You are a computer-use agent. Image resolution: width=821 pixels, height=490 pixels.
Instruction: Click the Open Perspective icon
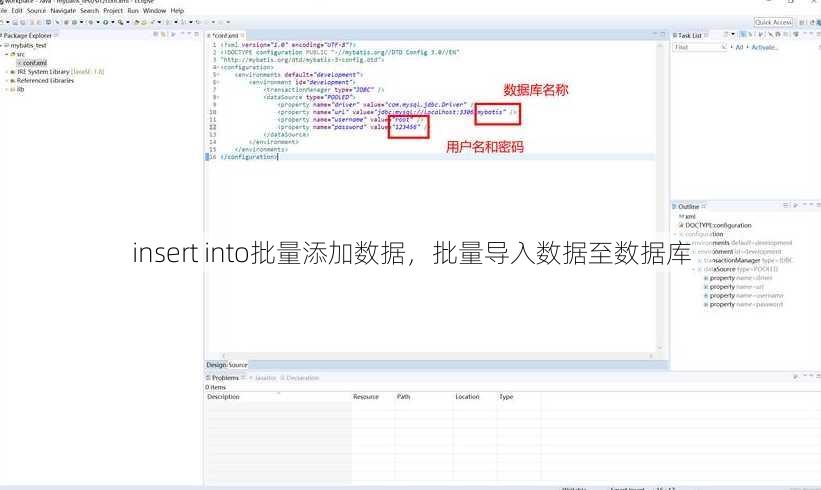[802, 22]
